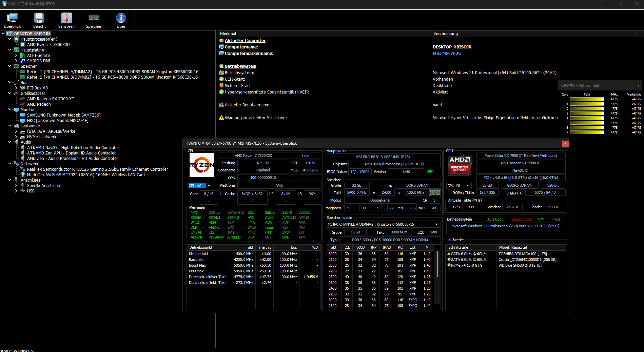Viewport: 644px width, 352px height.
Task: Collapse the Hauptplatine tree node
Action: point(9,50)
